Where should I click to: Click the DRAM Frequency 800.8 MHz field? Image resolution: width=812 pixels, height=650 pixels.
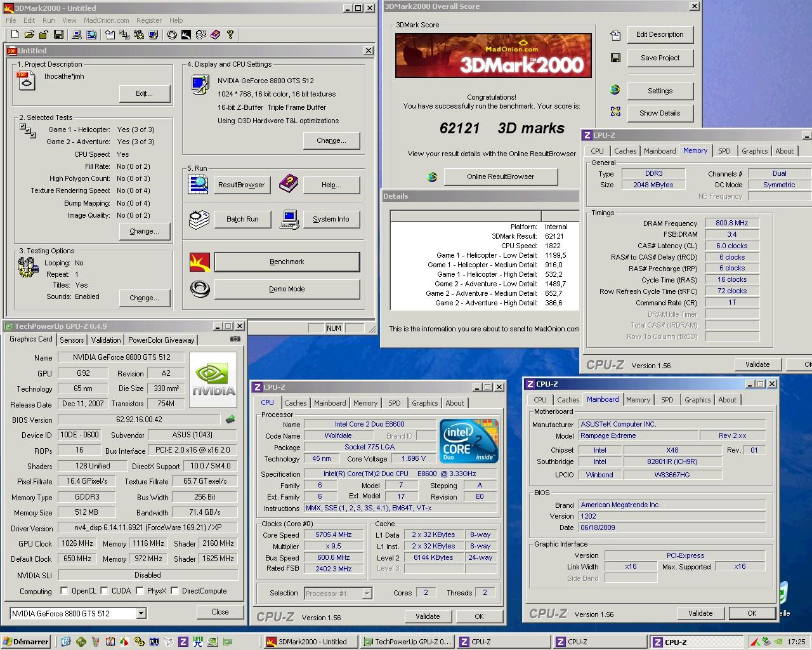point(732,223)
